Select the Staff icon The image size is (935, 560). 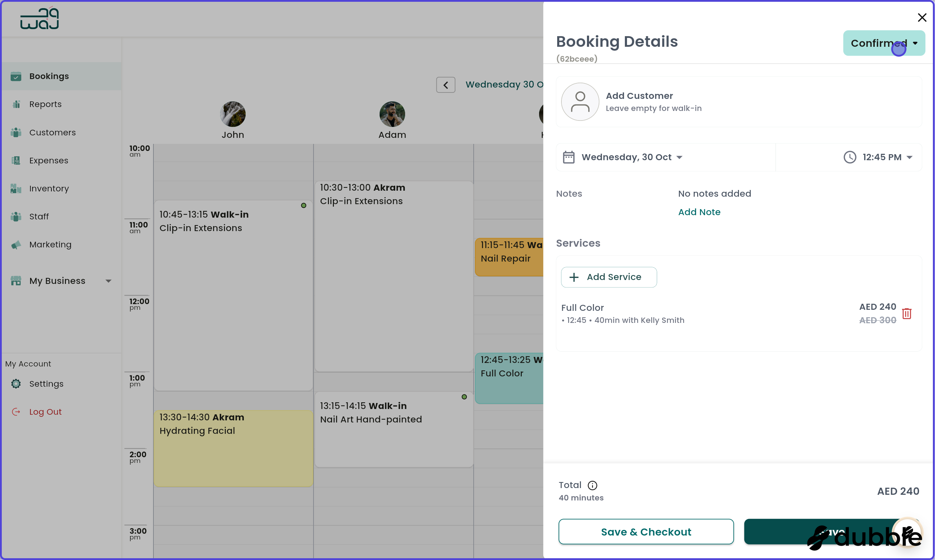[16, 216]
